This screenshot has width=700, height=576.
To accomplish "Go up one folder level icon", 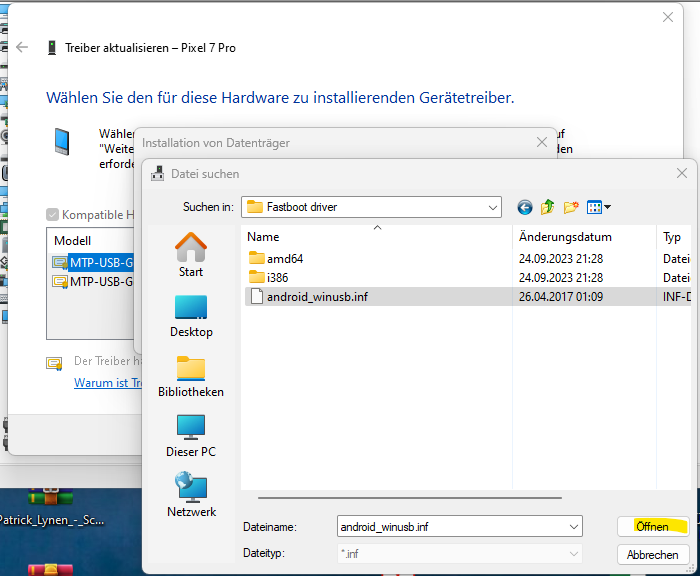I will [548, 207].
